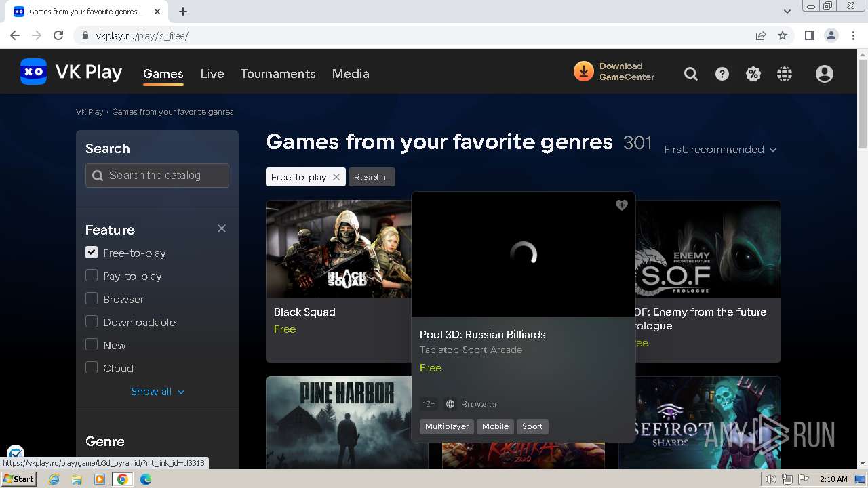The width and height of the screenshot is (868, 488).
Task: Open the tab search chevron
Action: click(787, 12)
